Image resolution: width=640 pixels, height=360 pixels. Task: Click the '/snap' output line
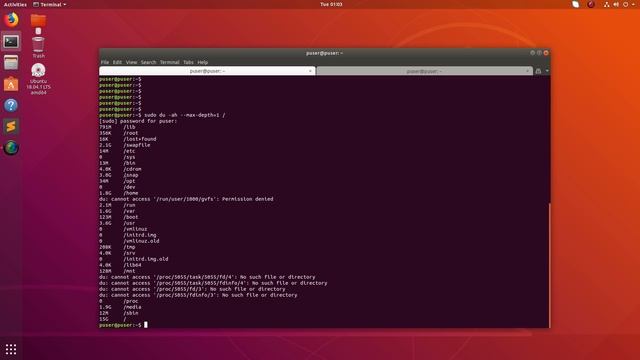click(119, 175)
